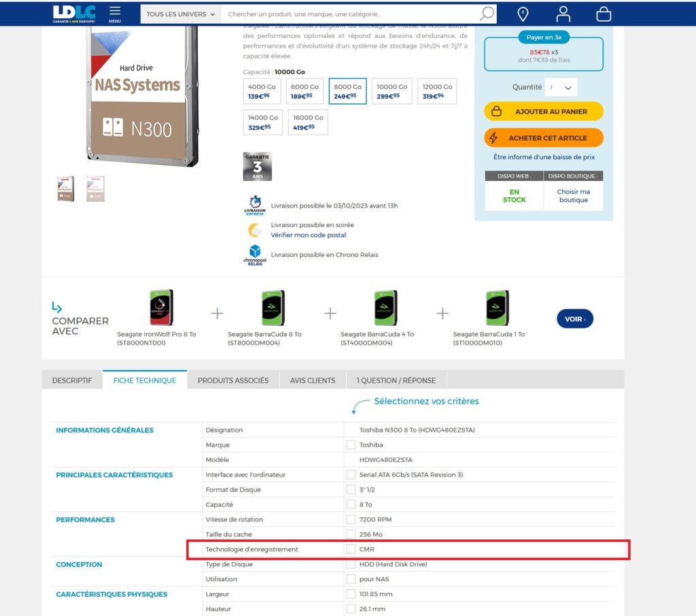
Task: Select the first product thumbnail image
Action: pyautogui.click(x=66, y=189)
